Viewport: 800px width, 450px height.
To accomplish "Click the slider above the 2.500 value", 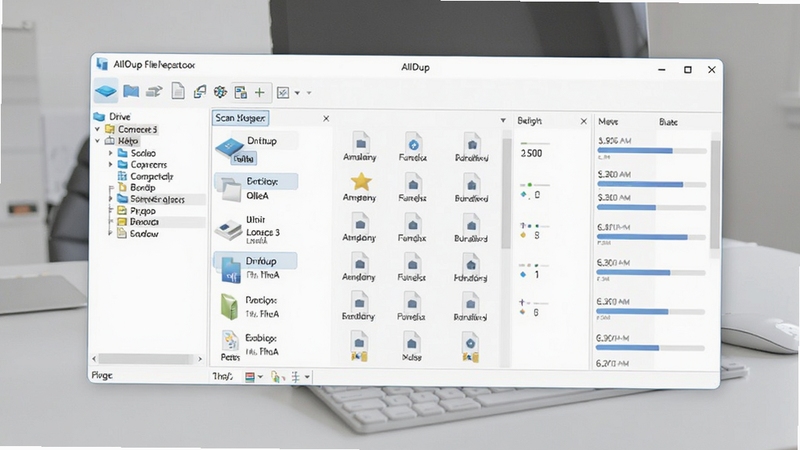I will click(x=535, y=143).
